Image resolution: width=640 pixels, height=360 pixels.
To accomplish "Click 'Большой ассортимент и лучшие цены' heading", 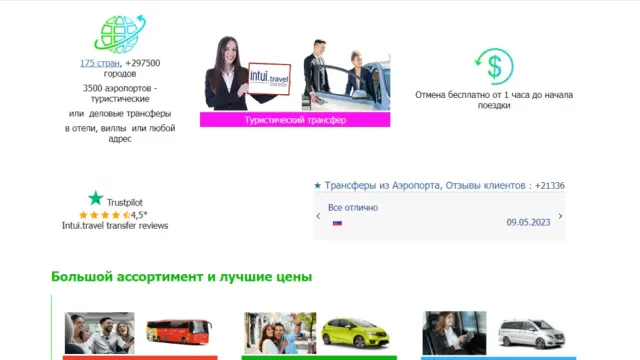I will [x=182, y=277].
